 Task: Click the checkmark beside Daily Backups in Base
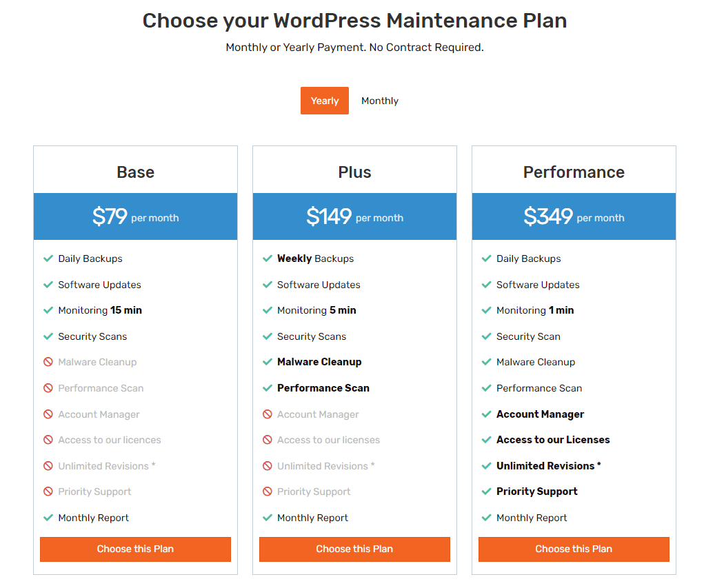pos(48,258)
